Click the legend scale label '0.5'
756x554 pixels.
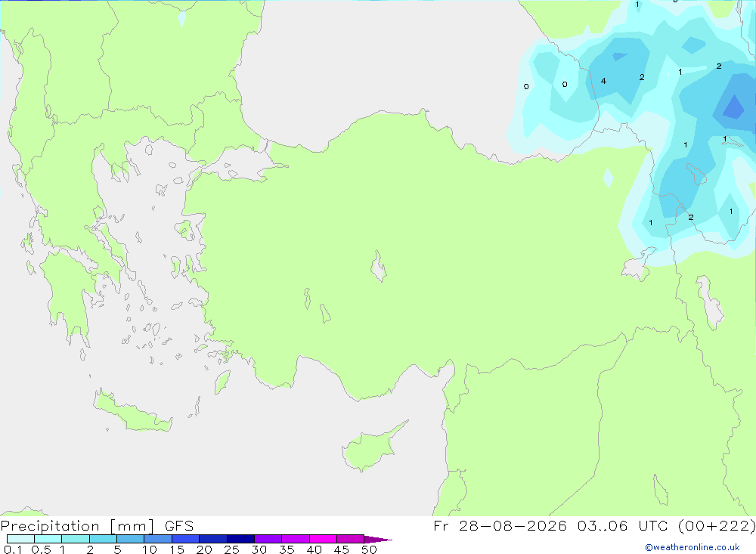[41, 549]
